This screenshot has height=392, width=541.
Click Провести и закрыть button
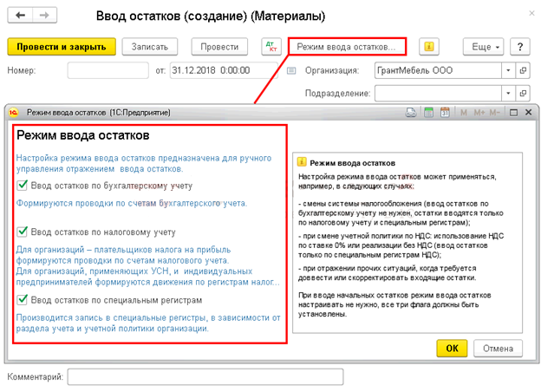pos(62,47)
